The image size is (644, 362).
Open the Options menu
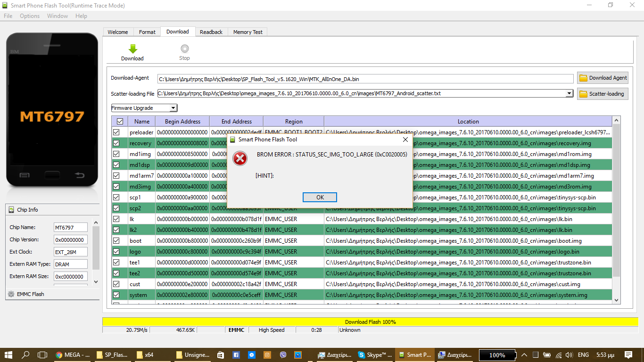coord(30,16)
